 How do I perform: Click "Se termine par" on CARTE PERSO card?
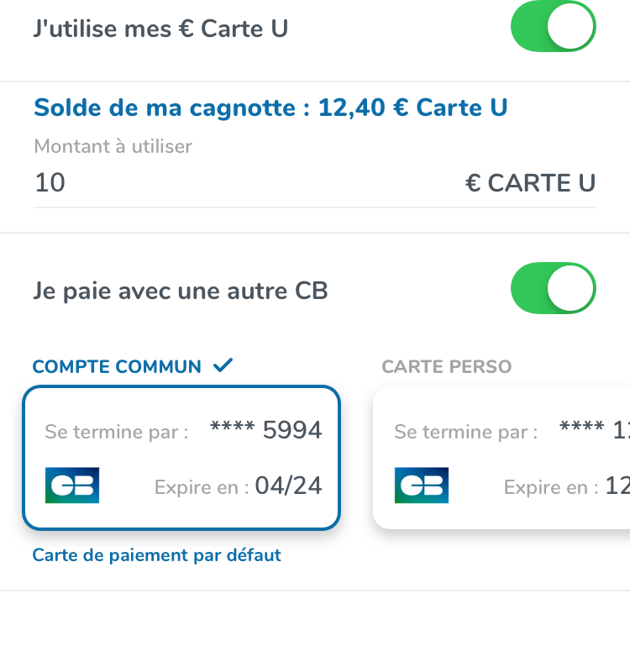pos(466,432)
